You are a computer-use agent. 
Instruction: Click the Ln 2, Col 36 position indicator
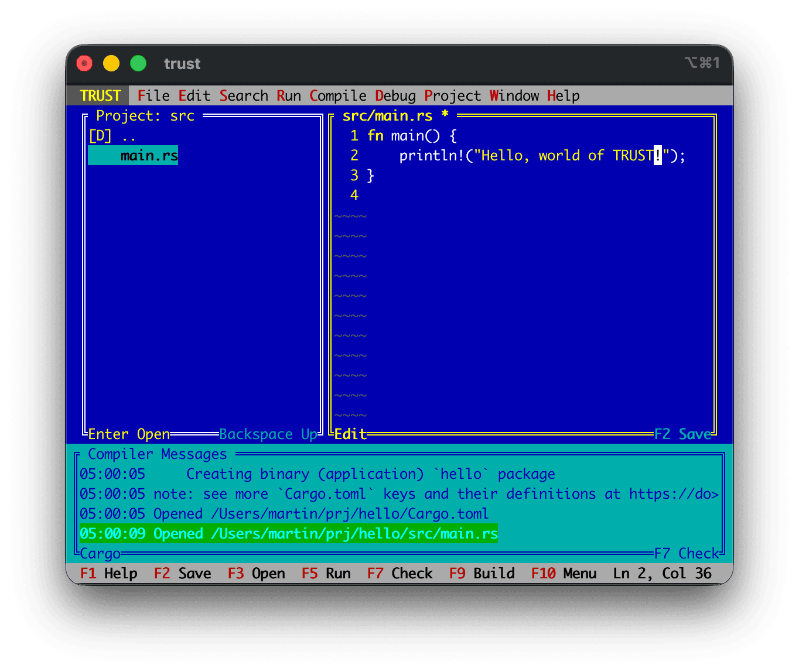pyautogui.click(x=662, y=574)
